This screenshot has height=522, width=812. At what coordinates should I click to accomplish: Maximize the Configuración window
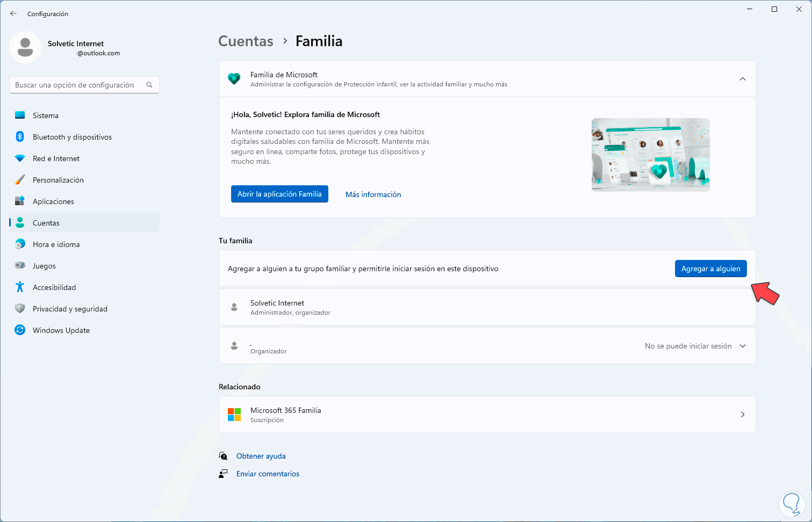coord(774,9)
